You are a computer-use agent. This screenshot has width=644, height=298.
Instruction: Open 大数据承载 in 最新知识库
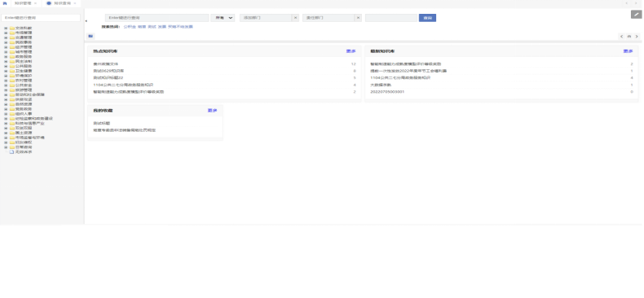pos(381,85)
